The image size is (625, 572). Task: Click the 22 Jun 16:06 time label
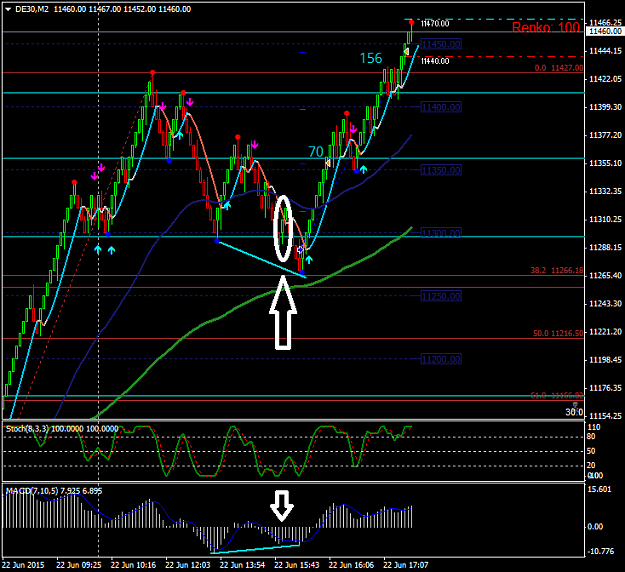click(x=351, y=565)
